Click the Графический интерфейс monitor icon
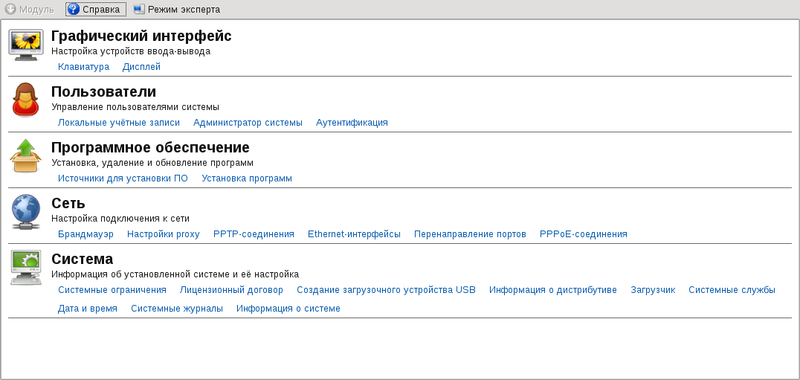 pos(26,44)
